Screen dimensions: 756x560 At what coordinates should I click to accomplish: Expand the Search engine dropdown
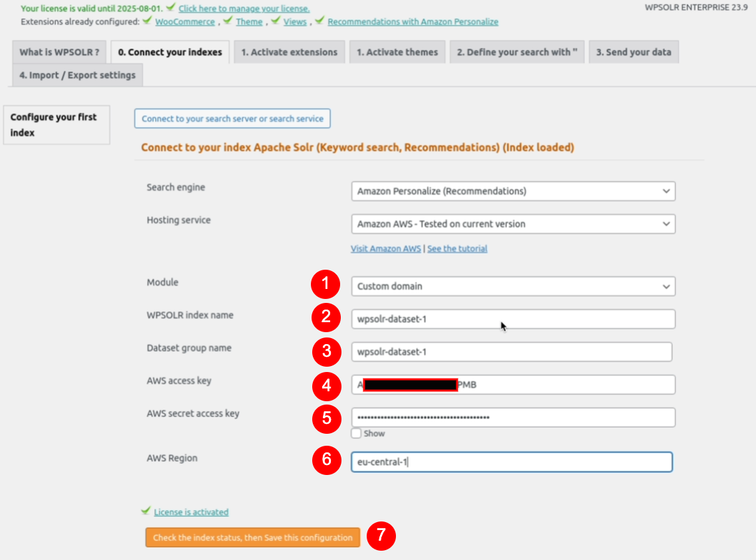point(513,191)
